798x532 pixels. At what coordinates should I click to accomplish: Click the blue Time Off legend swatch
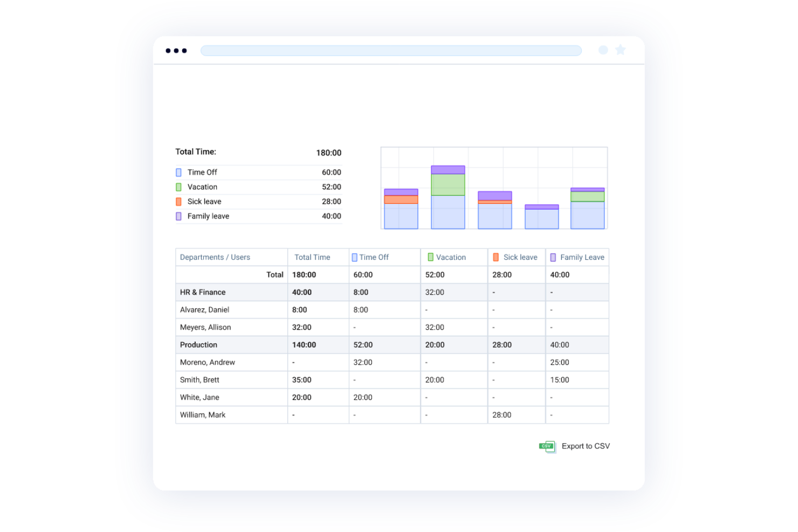(178, 172)
